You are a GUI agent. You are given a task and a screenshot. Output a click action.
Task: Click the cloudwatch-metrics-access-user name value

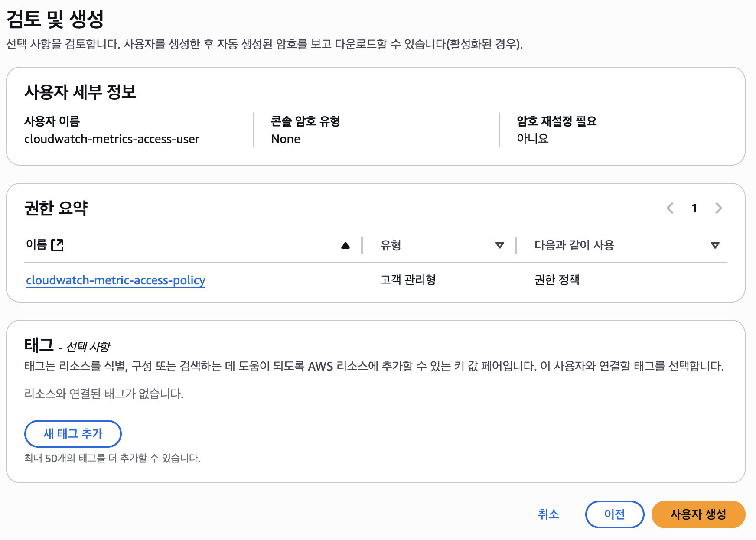(112, 139)
